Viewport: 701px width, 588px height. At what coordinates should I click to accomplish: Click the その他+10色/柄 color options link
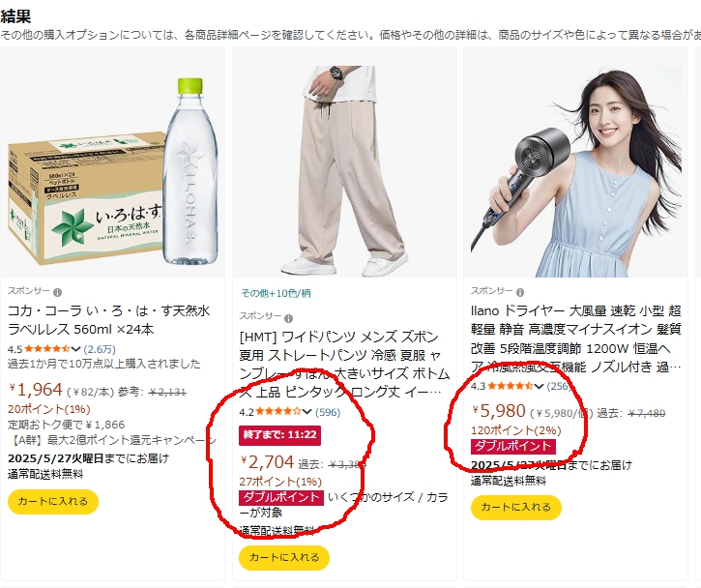pyautogui.click(x=276, y=293)
